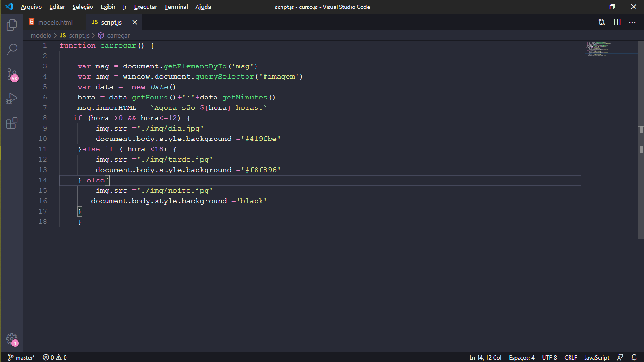
Task: Open the Exibir menu
Action: click(108, 7)
